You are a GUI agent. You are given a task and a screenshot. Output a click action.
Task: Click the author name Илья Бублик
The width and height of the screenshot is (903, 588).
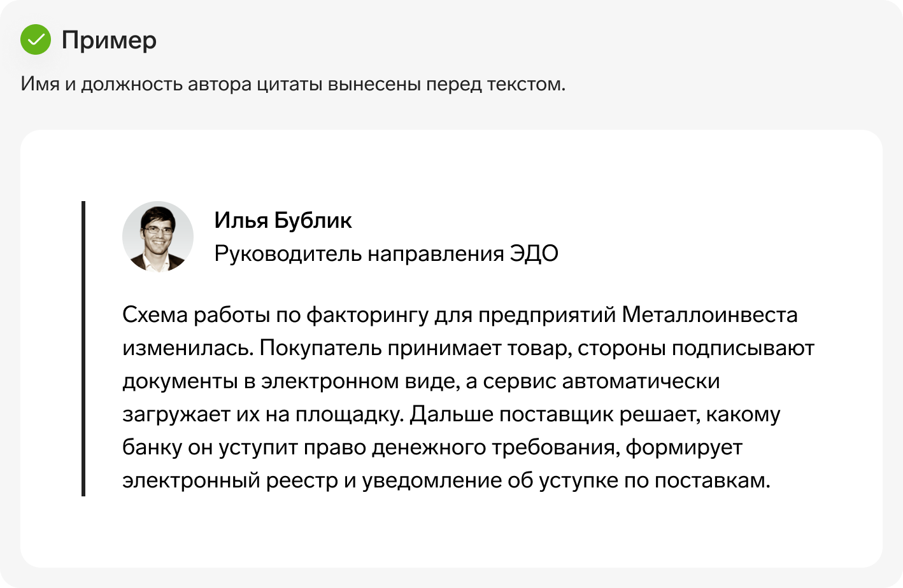(283, 220)
